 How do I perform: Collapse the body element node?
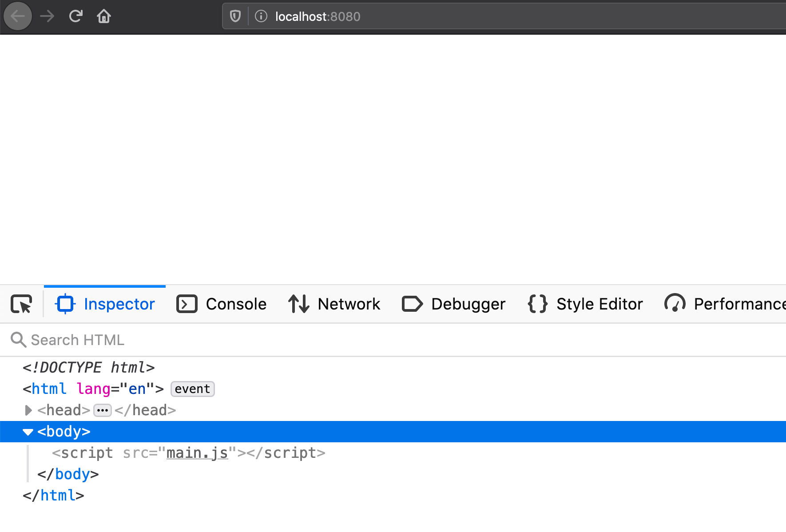pos(28,432)
